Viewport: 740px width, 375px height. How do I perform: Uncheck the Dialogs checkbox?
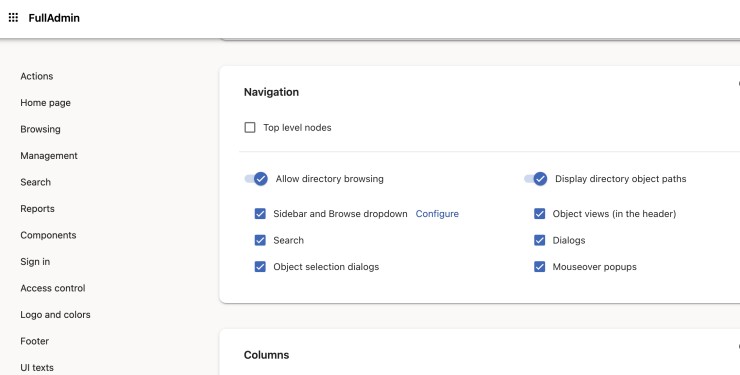point(539,240)
